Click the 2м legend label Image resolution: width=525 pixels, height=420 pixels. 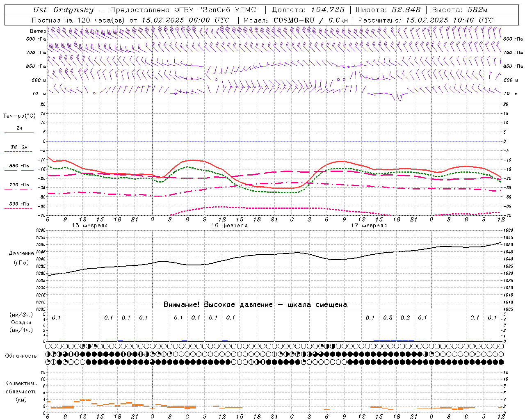click(x=19, y=128)
